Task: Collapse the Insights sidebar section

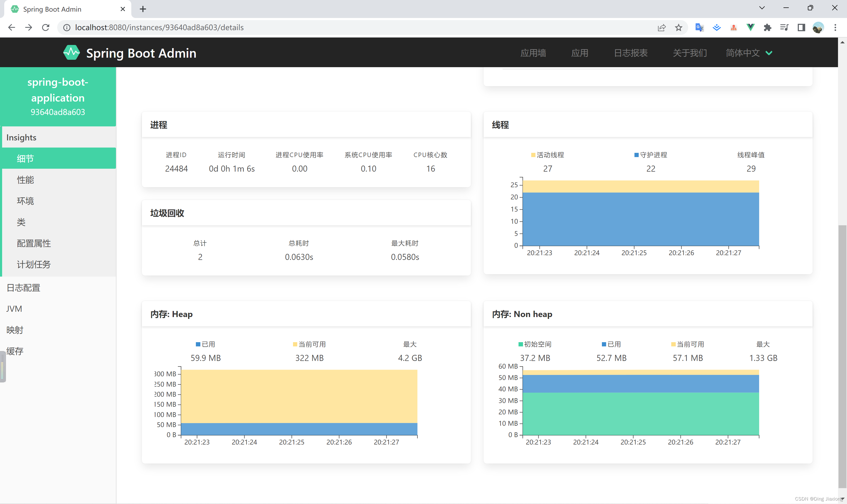Action: tap(59, 137)
